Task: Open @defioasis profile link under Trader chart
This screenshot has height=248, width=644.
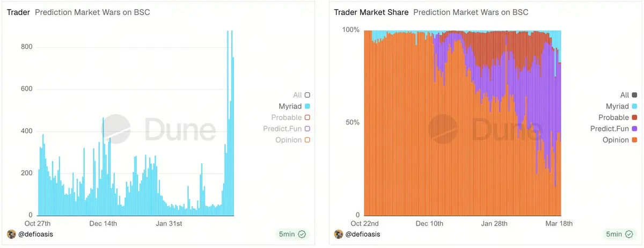Action: [36, 234]
